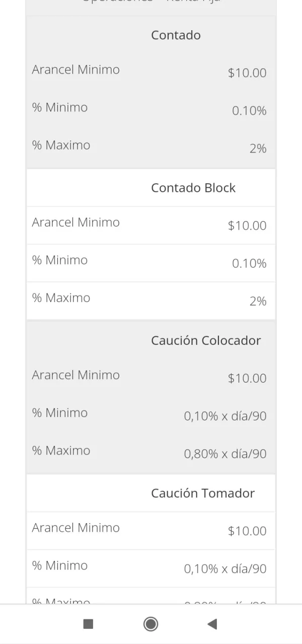Image resolution: width=302 pixels, height=644 pixels.
Task: Click the $10.00 value under Caución Tomador
Action: pos(247,531)
